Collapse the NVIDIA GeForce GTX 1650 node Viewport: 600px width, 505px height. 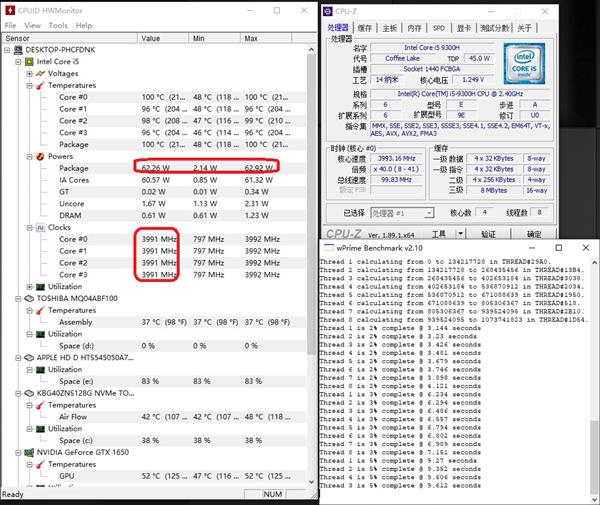(x=18, y=452)
